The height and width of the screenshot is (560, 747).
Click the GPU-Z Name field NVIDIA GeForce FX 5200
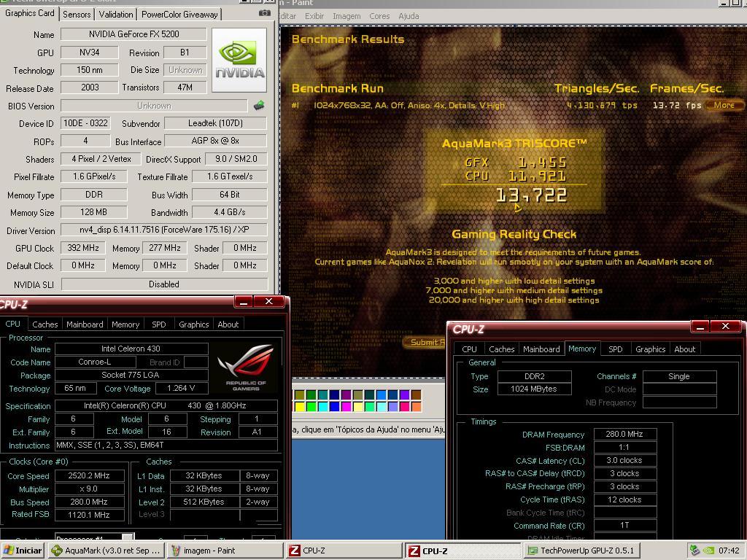pos(134,34)
